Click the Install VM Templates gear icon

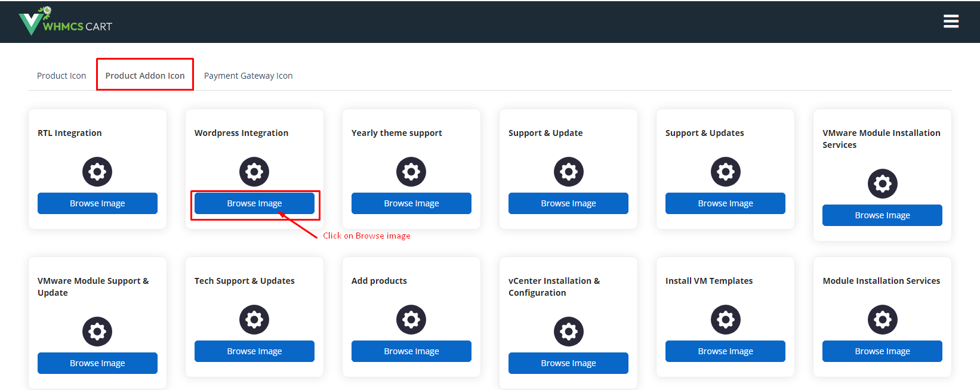coord(725,320)
